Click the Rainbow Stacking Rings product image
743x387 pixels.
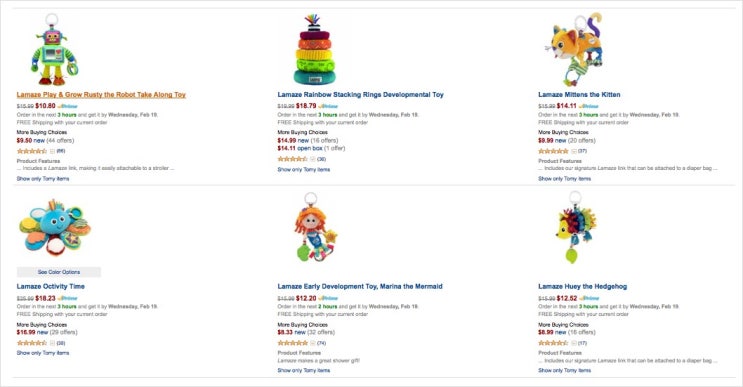(x=314, y=50)
